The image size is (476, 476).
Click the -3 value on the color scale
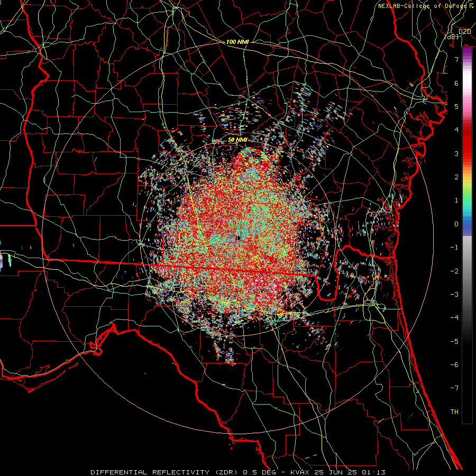click(454, 295)
